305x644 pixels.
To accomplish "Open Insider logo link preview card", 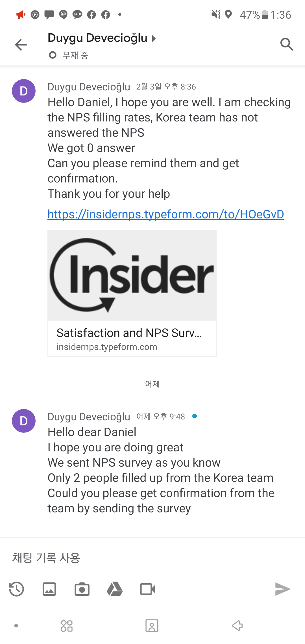I will tap(132, 275).
